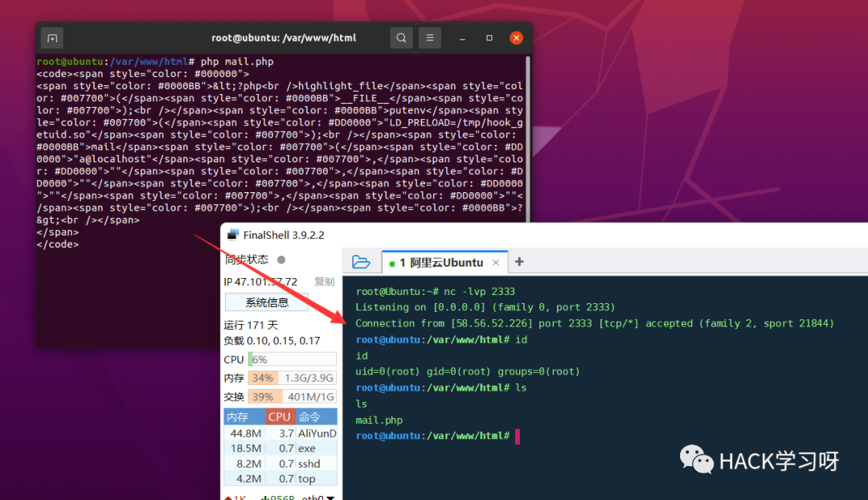The width and height of the screenshot is (868, 500).
Task: Click the 同步状态 label
Action: point(247,260)
